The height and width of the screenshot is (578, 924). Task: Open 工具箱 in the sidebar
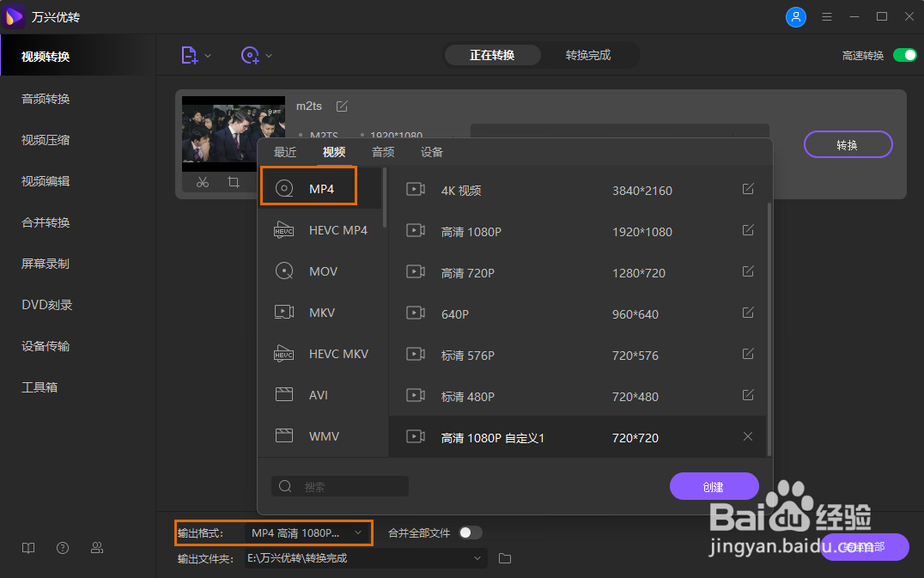pyautogui.click(x=40, y=387)
